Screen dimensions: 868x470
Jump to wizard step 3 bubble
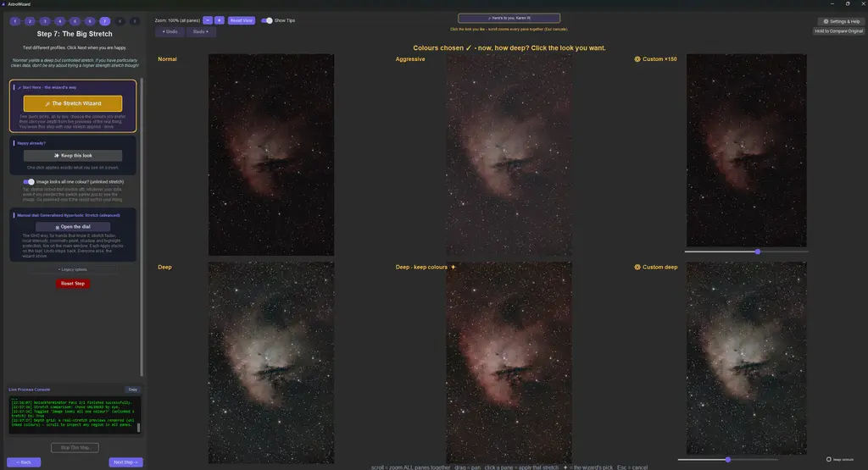(x=45, y=21)
